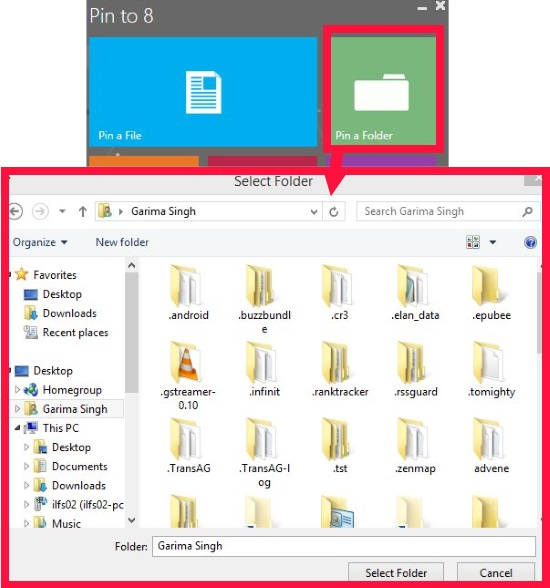Change view using the view icon
The width and height of the screenshot is (550, 588).
(473, 242)
